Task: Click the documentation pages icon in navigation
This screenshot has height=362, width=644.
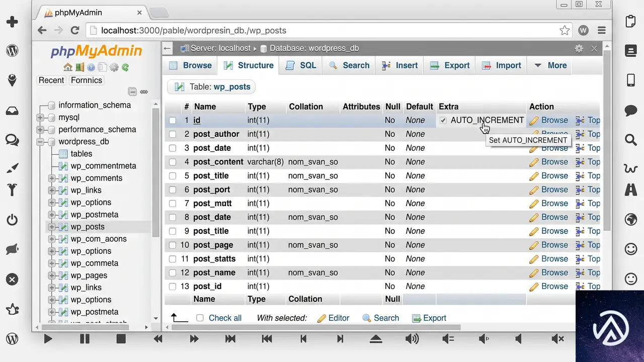Action: tap(103, 67)
